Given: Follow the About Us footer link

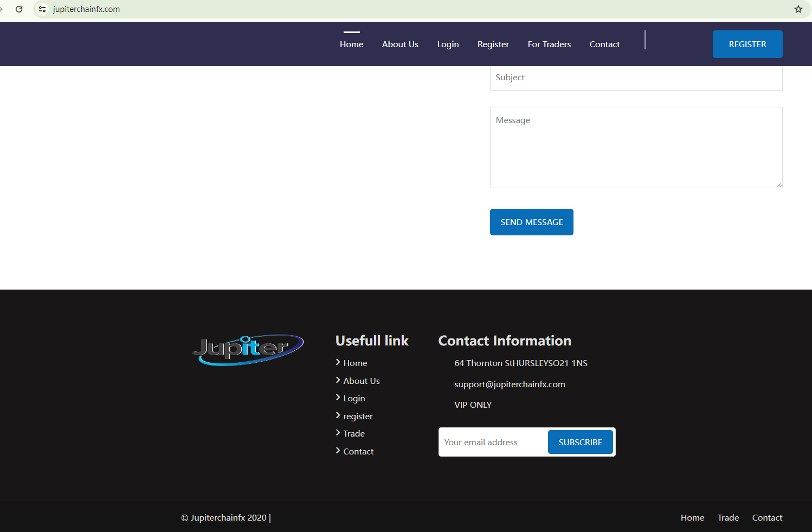Looking at the screenshot, I should (362, 381).
